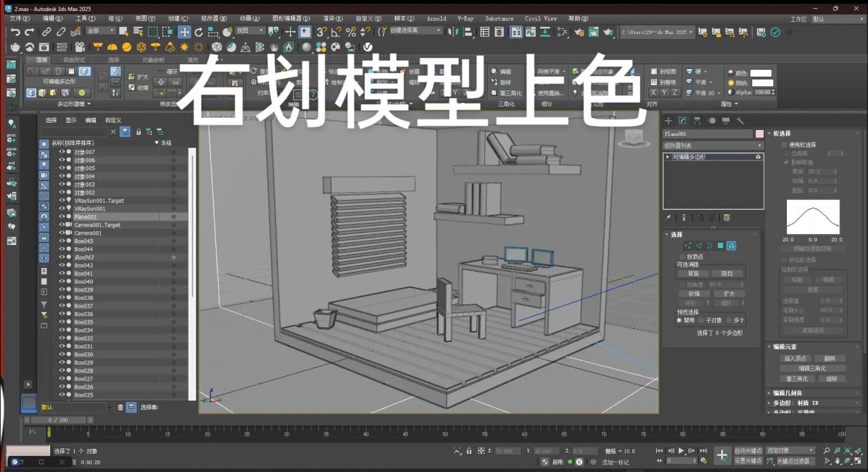
Task: Click the Plane001 object color swatch
Action: [759, 134]
